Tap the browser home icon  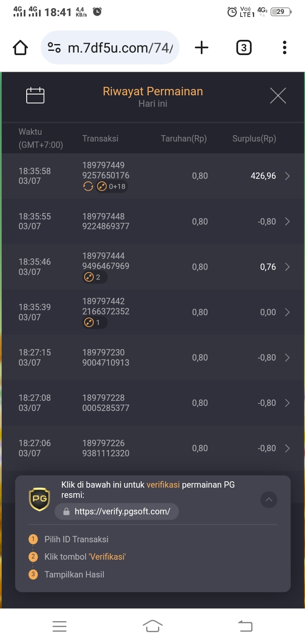tap(20, 47)
